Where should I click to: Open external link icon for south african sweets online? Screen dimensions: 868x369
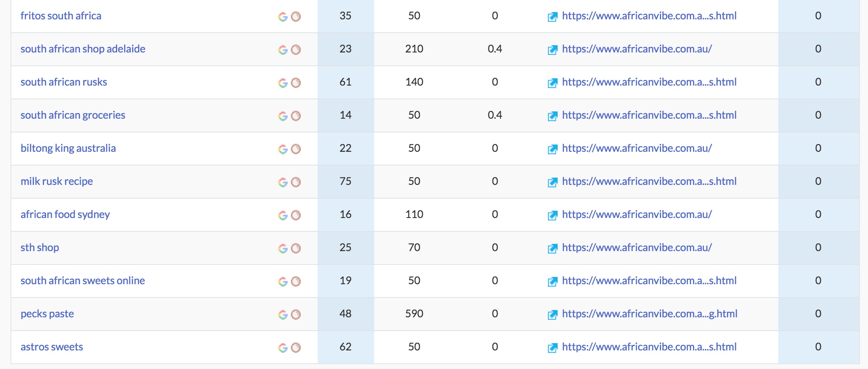coord(552,281)
